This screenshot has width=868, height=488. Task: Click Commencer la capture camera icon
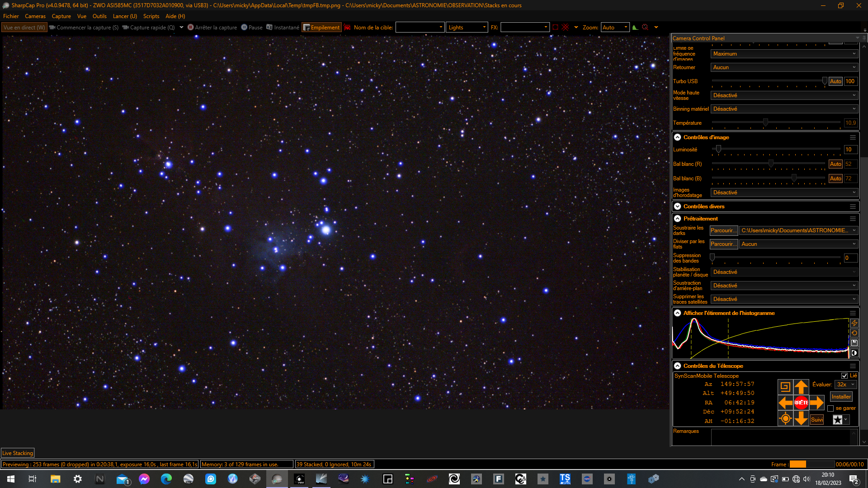point(52,28)
